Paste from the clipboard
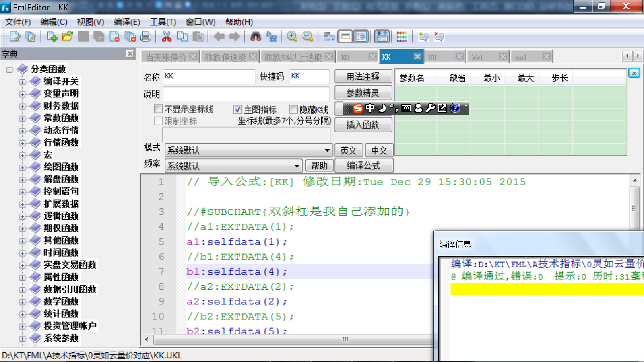Viewport: 644px width, 362px height. (x=197, y=37)
